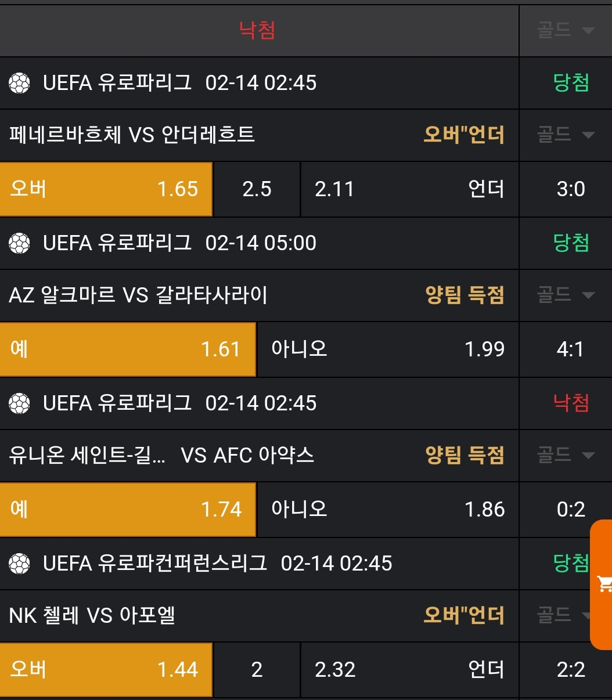Viewport: 612px width, 700px height.
Task: Choose 아니오 1.99 for the Galatasaray match
Action: (387, 349)
